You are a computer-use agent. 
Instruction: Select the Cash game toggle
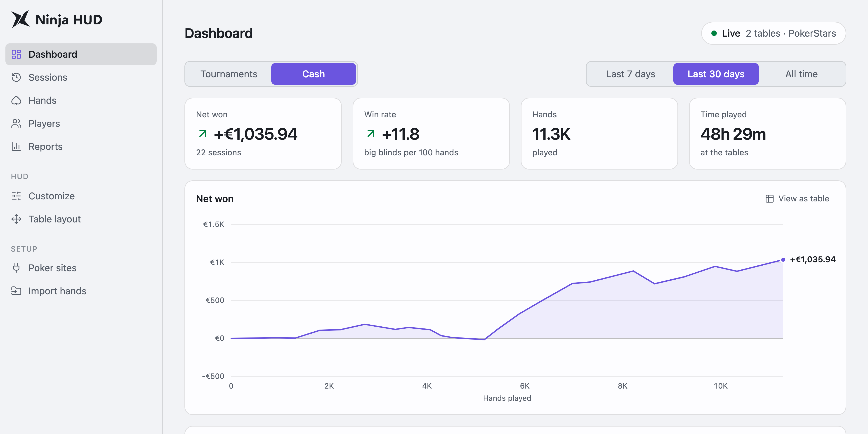click(313, 74)
